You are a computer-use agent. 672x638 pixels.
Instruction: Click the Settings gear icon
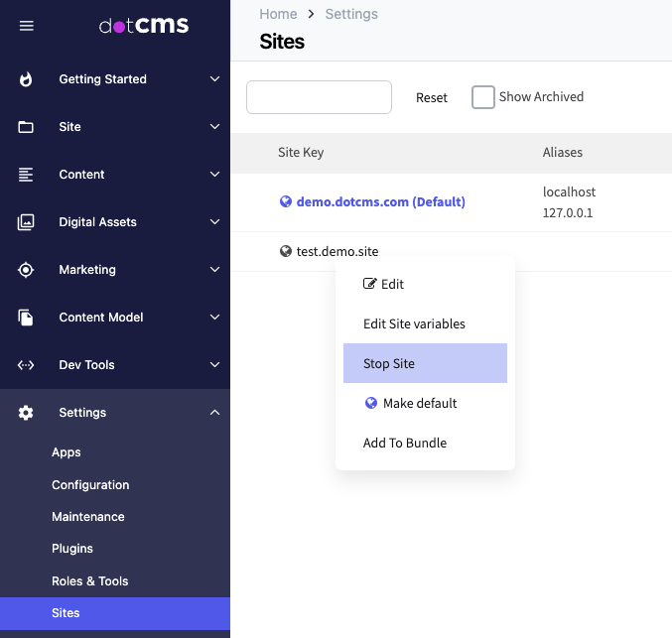click(26, 413)
